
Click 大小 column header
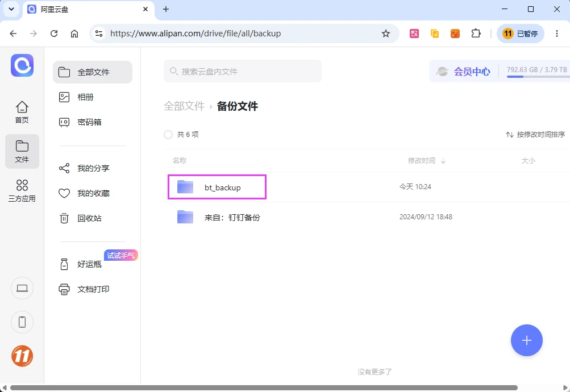(x=528, y=161)
